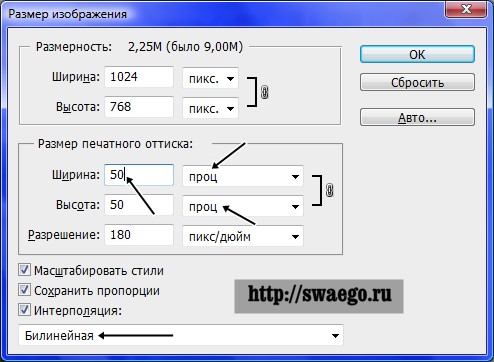Open the print width проц units dropdown
The image size is (494, 362).
243,176
